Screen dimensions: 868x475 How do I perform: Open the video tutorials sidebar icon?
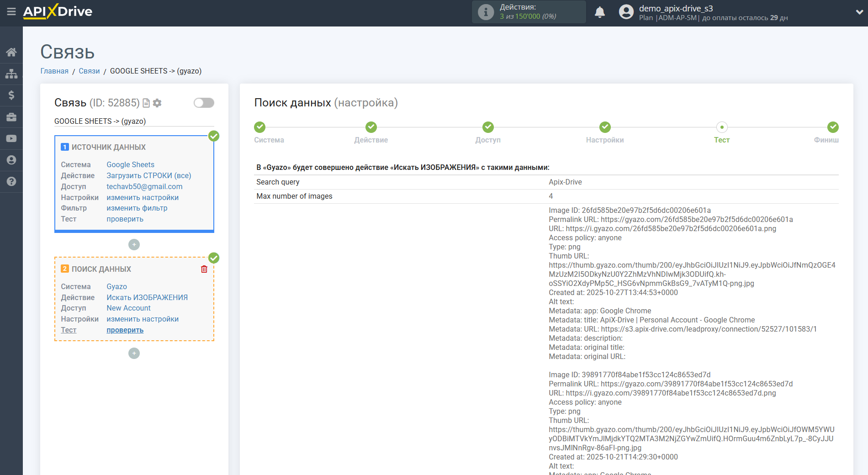coord(11,138)
